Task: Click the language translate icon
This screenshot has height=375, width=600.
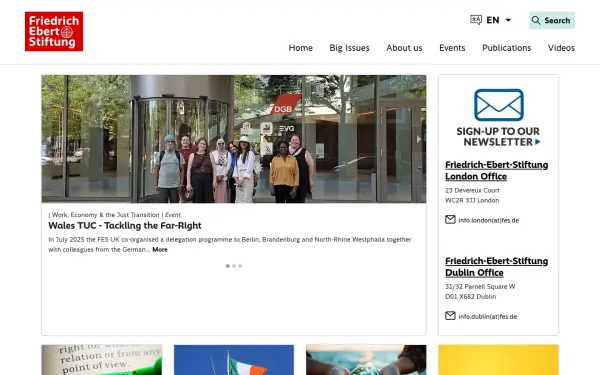Action: click(x=476, y=20)
